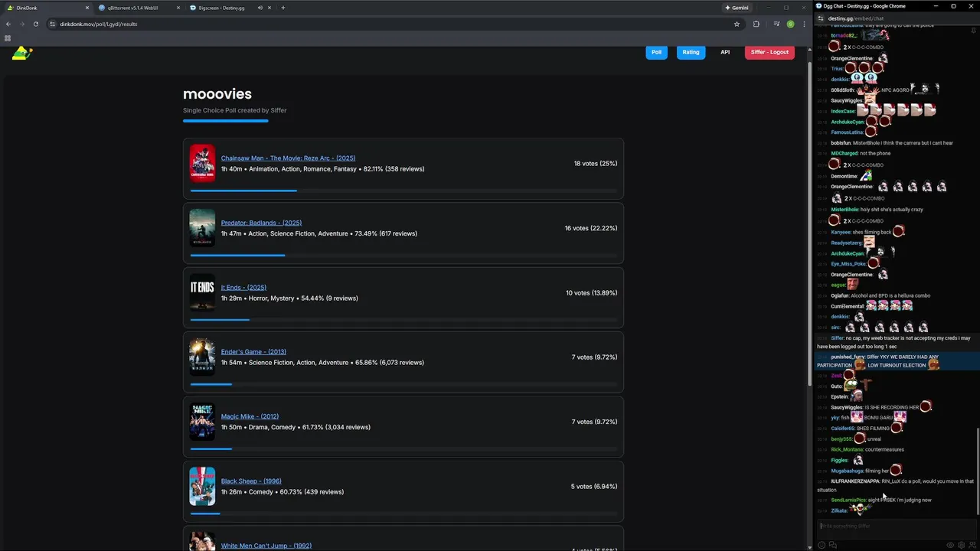Open site settings icon in chat window
The image size is (980, 551).
tap(821, 18)
